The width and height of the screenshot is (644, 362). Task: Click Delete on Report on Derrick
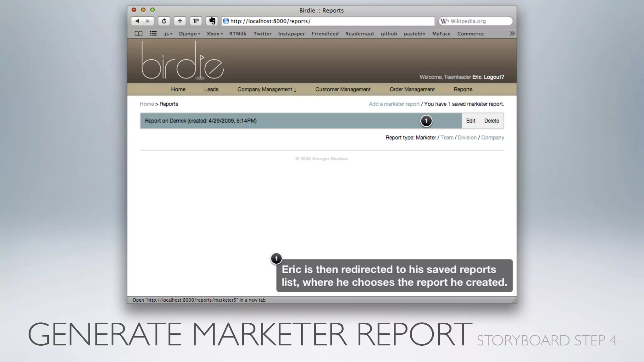[x=491, y=121]
